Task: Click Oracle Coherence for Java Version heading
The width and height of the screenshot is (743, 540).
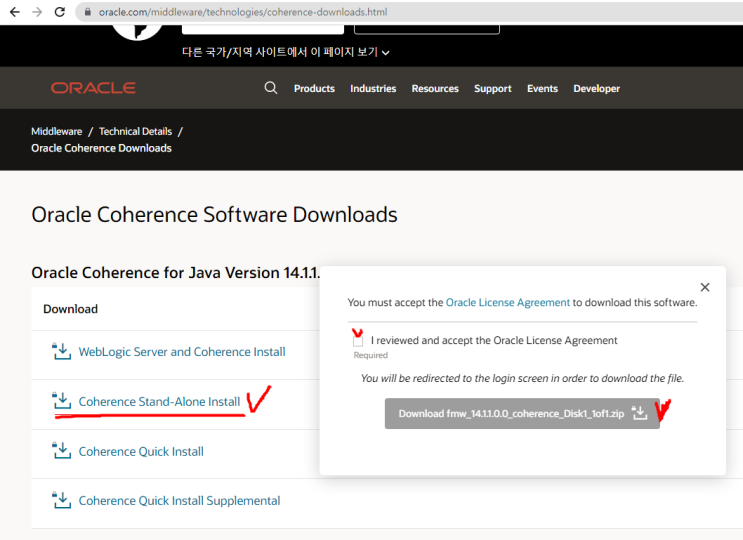Action: (175, 273)
